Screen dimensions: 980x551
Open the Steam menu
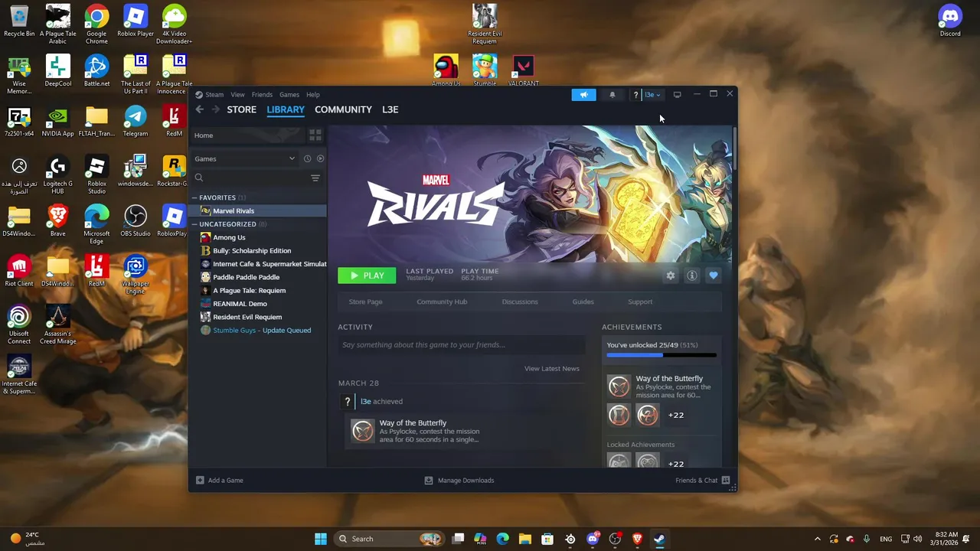coord(214,95)
